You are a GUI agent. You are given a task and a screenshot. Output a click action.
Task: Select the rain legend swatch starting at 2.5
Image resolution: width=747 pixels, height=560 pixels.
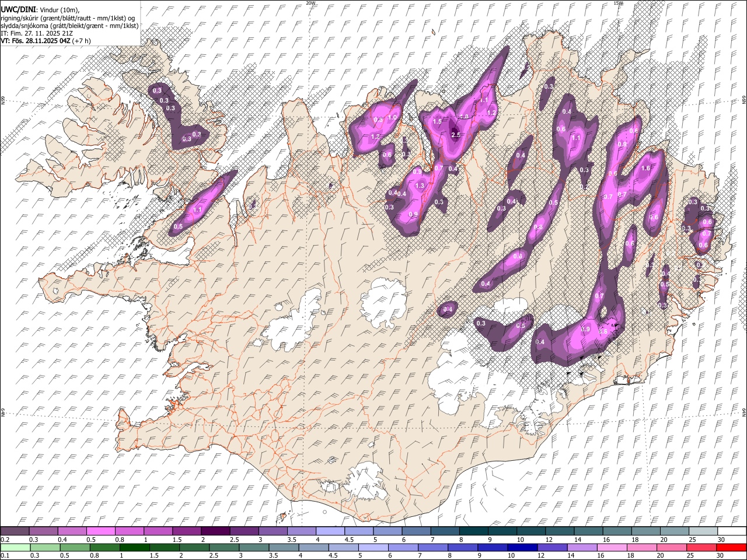pyautogui.click(x=224, y=548)
